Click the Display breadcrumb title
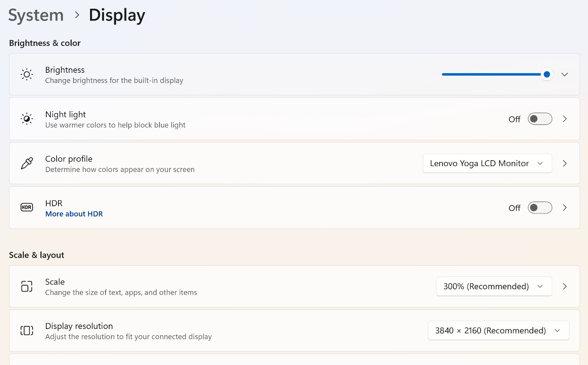Viewport: 588px width, 365px height. 117,15
